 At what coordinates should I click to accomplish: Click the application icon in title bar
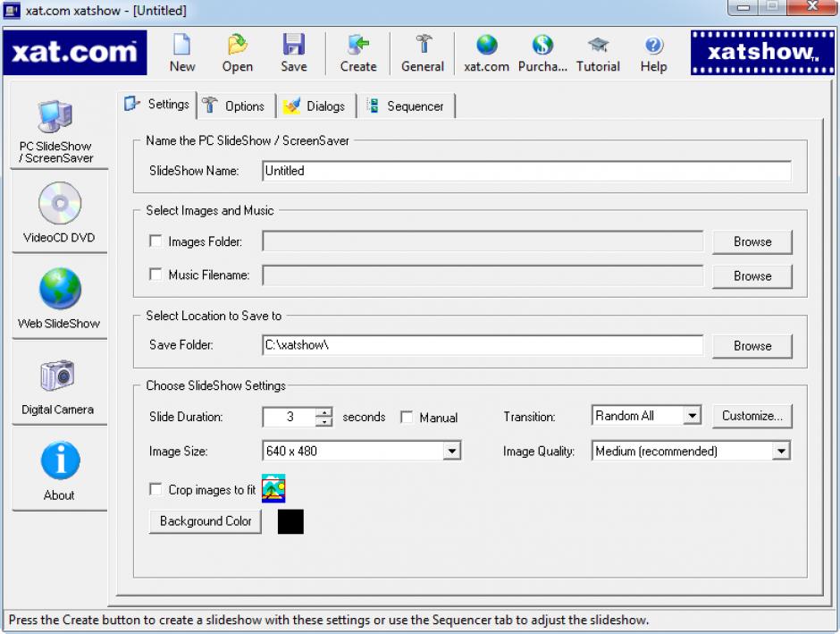point(12,10)
